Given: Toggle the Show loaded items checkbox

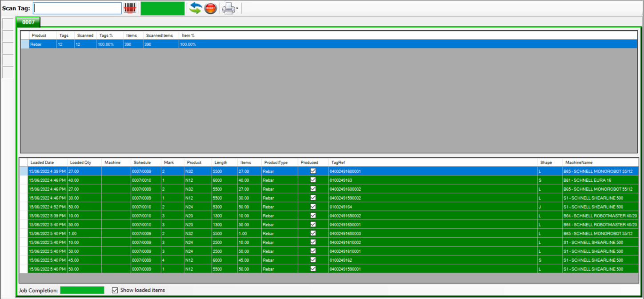Looking at the screenshot, I should click(x=115, y=290).
